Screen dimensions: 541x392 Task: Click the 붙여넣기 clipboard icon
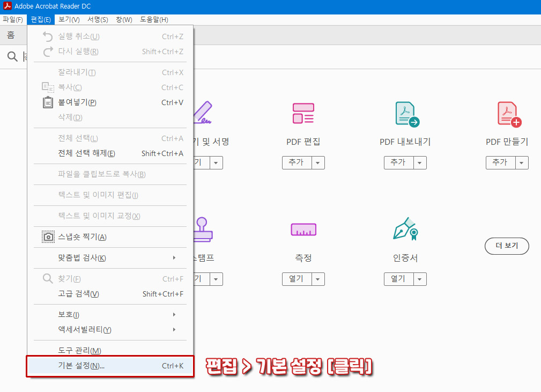(48, 102)
